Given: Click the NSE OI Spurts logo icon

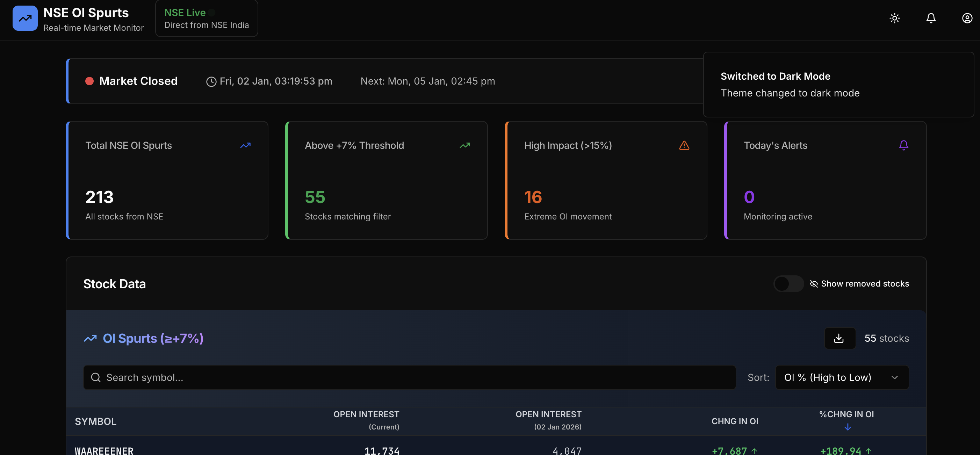Looking at the screenshot, I should [25, 18].
